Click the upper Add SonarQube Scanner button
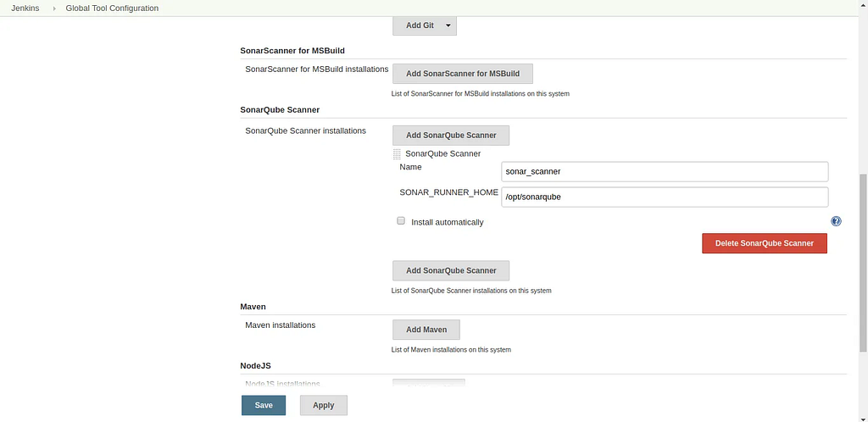Viewport: 868px width, 422px height. [x=451, y=136]
